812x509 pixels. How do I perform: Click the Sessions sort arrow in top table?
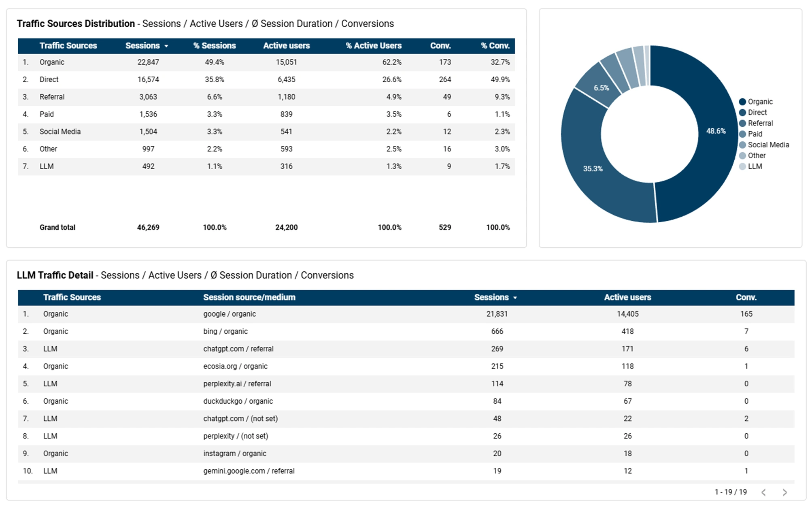click(166, 46)
